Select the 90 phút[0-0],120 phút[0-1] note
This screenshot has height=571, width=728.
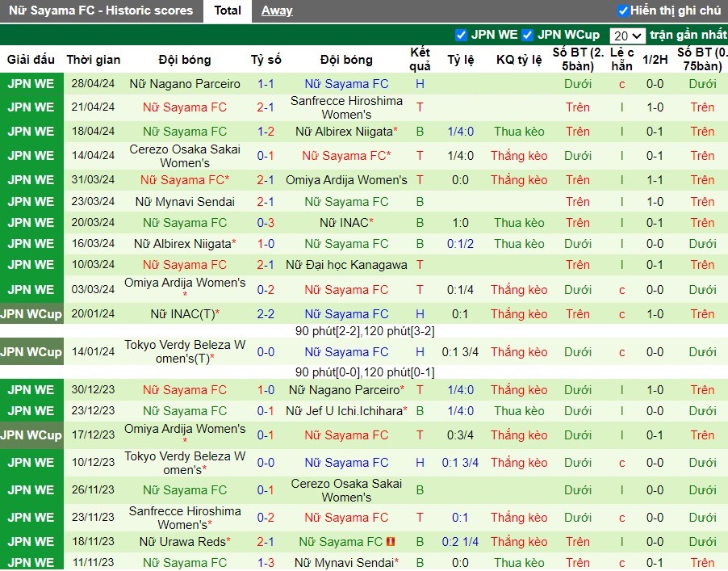click(365, 372)
